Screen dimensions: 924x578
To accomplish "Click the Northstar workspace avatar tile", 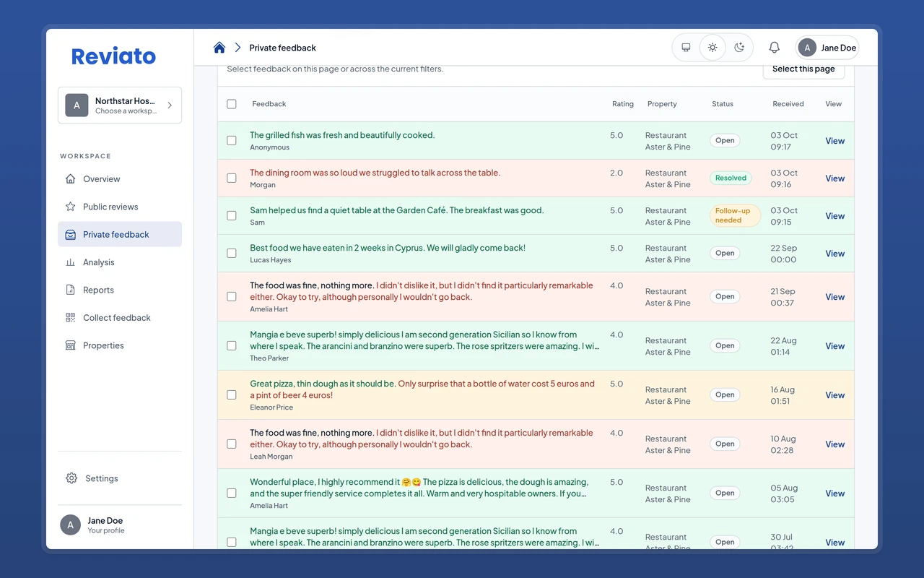I will pyautogui.click(x=77, y=105).
